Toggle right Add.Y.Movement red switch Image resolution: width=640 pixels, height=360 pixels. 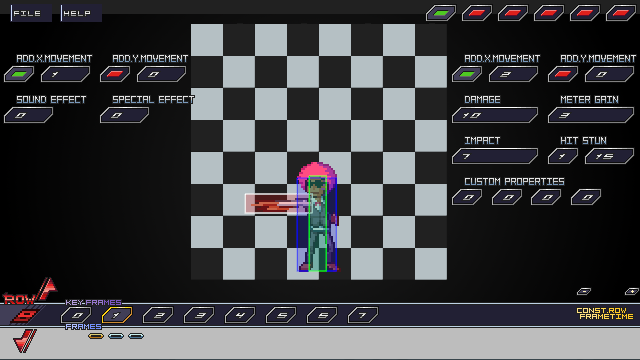point(563,74)
